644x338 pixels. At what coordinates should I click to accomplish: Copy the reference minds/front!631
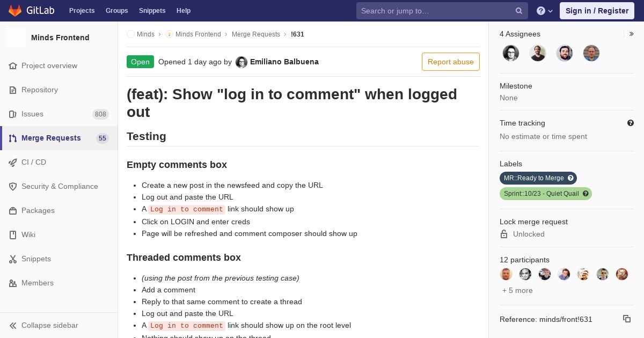627,319
